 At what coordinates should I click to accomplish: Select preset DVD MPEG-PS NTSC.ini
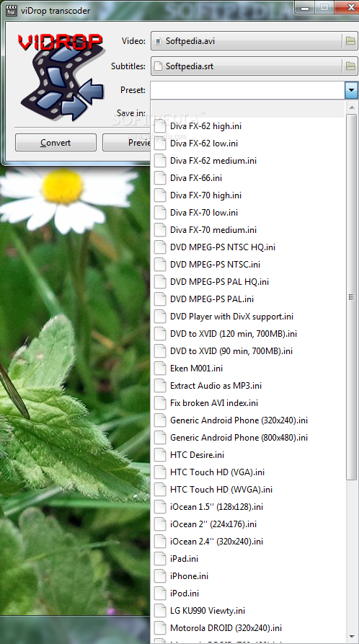[248, 265]
